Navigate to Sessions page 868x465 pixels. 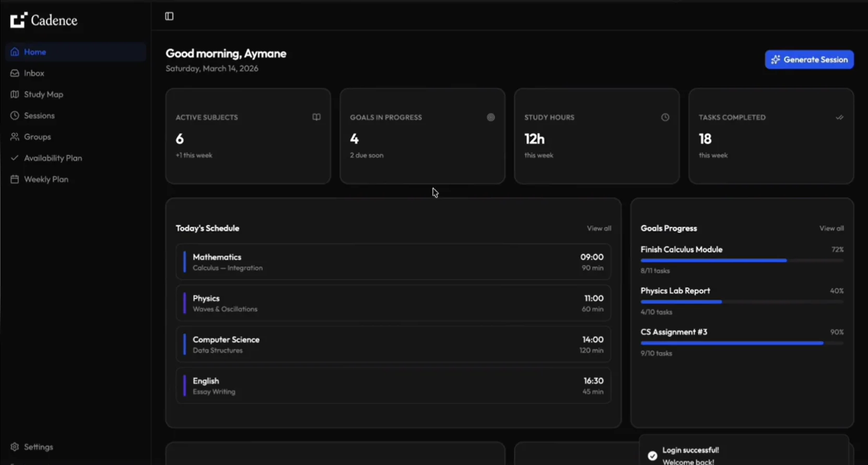(76, 115)
